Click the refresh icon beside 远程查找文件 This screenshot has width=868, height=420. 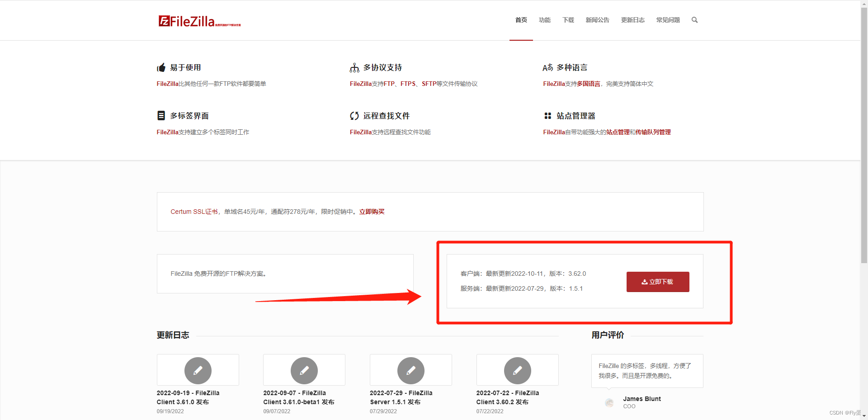click(354, 116)
